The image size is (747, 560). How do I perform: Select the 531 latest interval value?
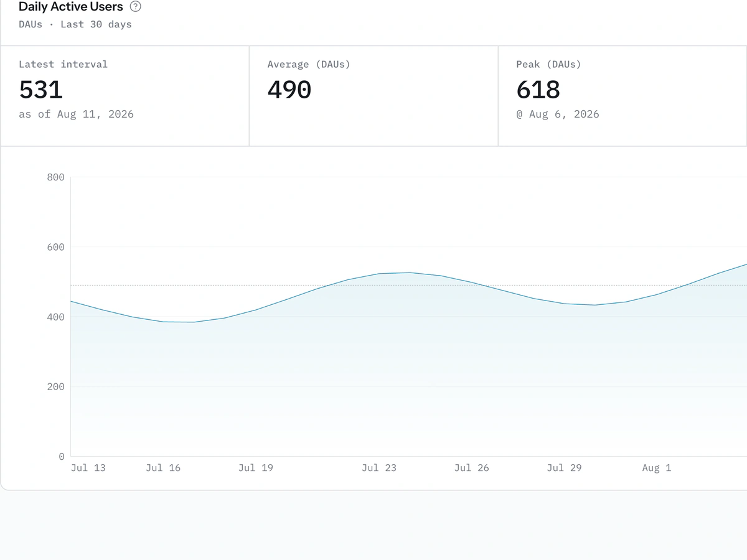pos(41,90)
